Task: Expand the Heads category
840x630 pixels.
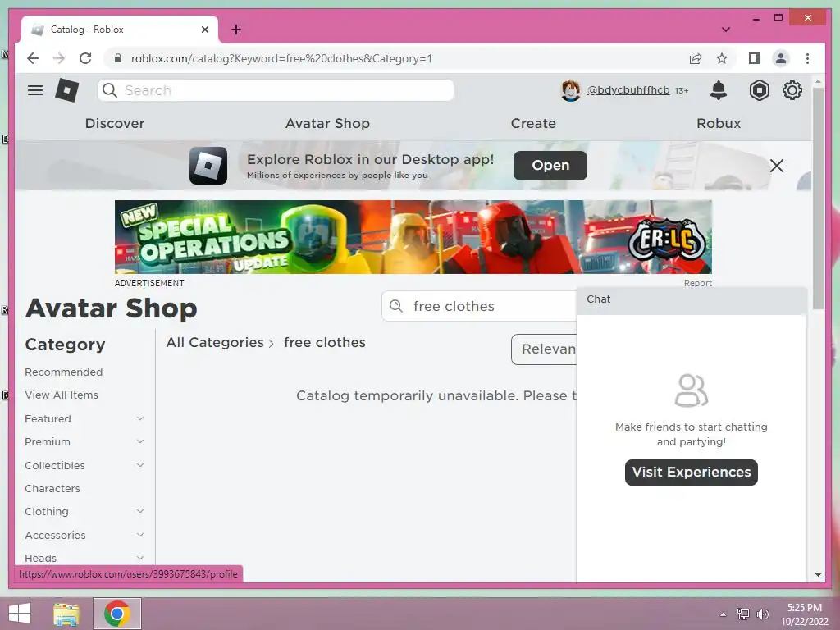Action: coord(139,558)
